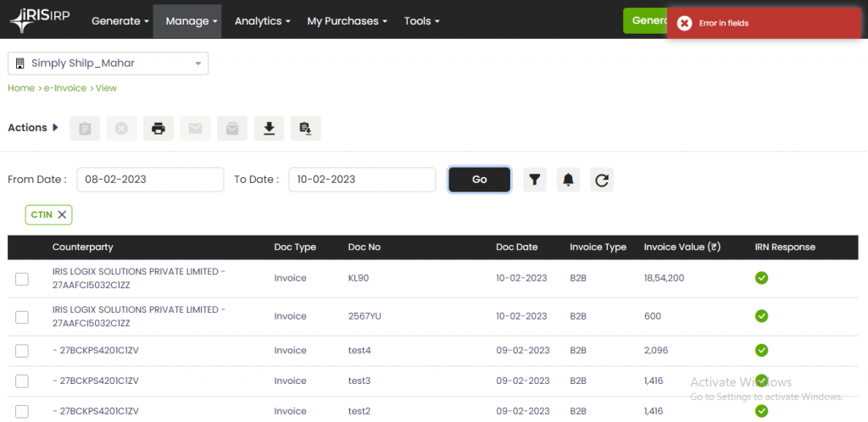Screen dimensions: 868x422
Task: Remove the CTIN filter tag
Action: tap(62, 215)
